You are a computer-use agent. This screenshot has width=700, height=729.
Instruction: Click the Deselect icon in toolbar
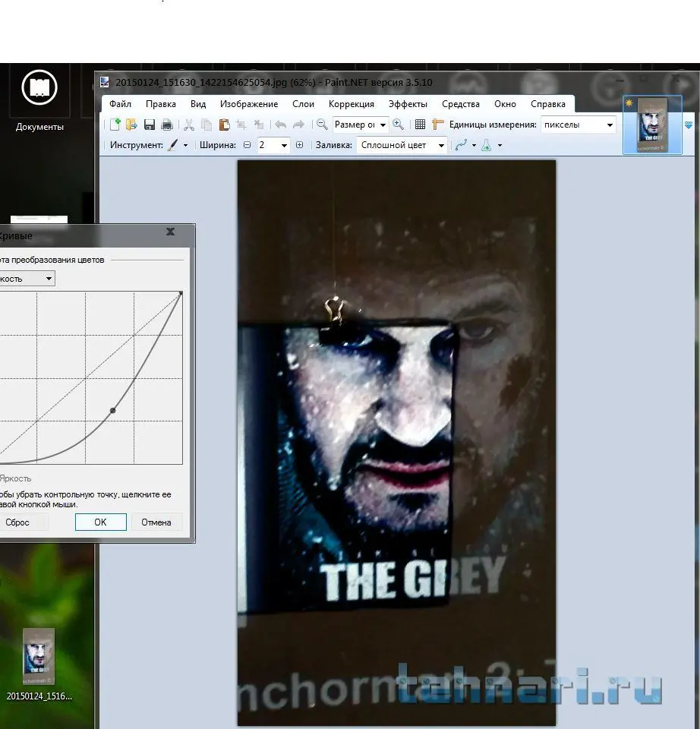click(x=259, y=125)
